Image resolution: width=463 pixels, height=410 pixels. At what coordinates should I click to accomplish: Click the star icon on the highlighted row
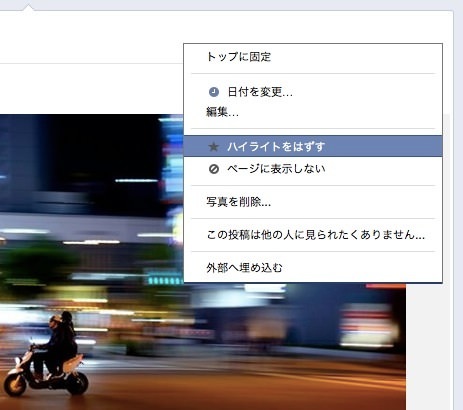[213, 147]
